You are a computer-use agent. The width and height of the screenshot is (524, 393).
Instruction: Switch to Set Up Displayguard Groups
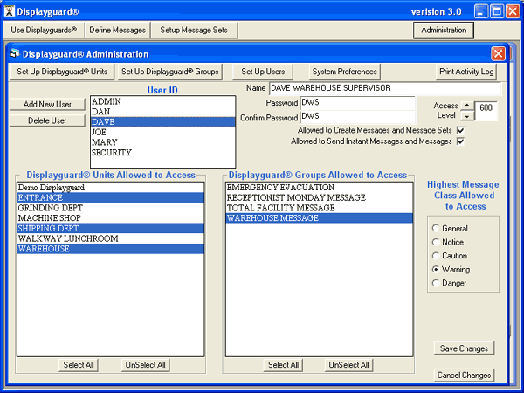(170, 72)
